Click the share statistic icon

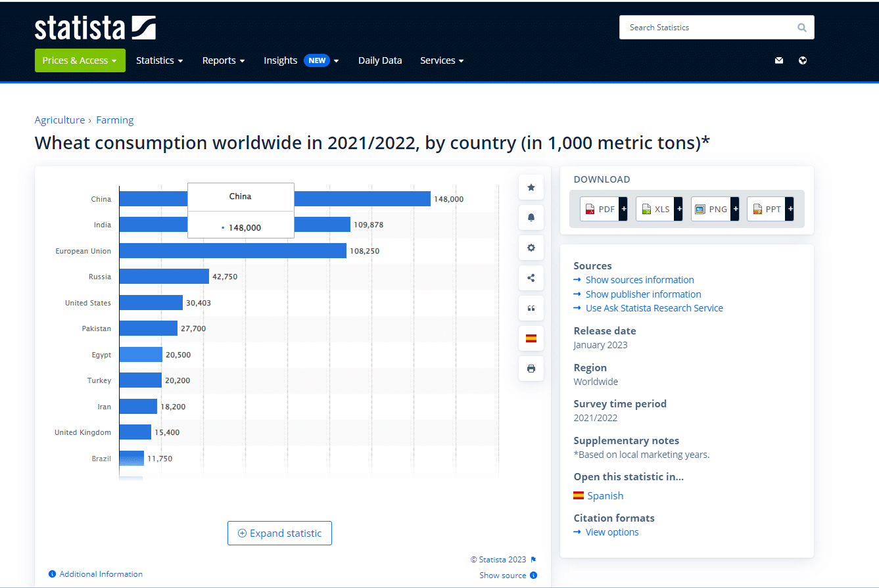pos(531,278)
